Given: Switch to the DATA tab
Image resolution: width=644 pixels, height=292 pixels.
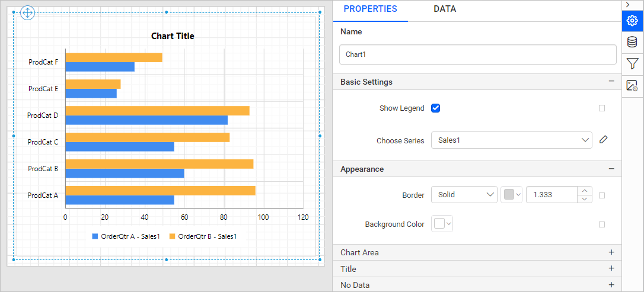Looking at the screenshot, I should 445,9.
